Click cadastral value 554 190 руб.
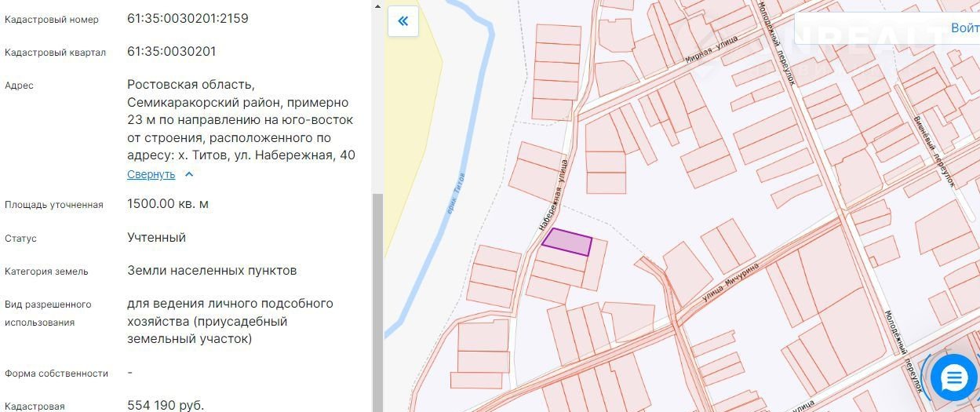980x412 pixels. click(165, 405)
